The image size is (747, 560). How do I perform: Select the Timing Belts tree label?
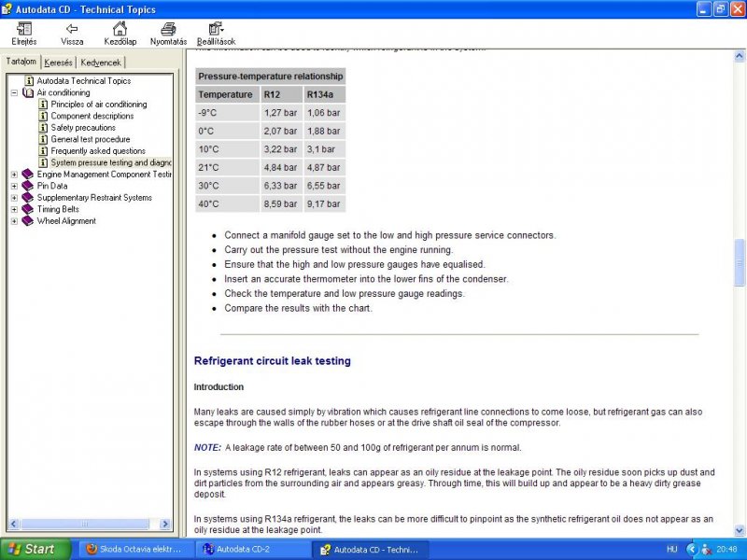click(x=58, y=209)
